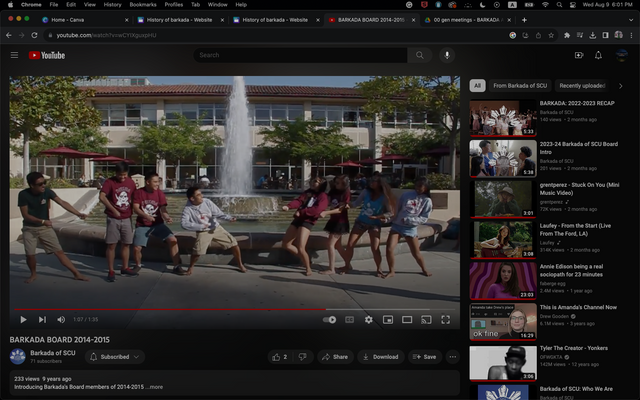Toggle theater mode view

click(407, 319)
